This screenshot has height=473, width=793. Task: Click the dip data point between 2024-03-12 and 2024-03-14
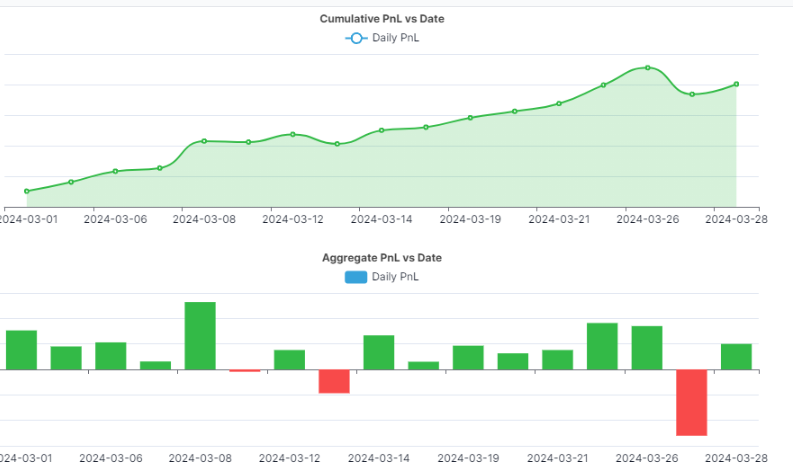(337, 144)
